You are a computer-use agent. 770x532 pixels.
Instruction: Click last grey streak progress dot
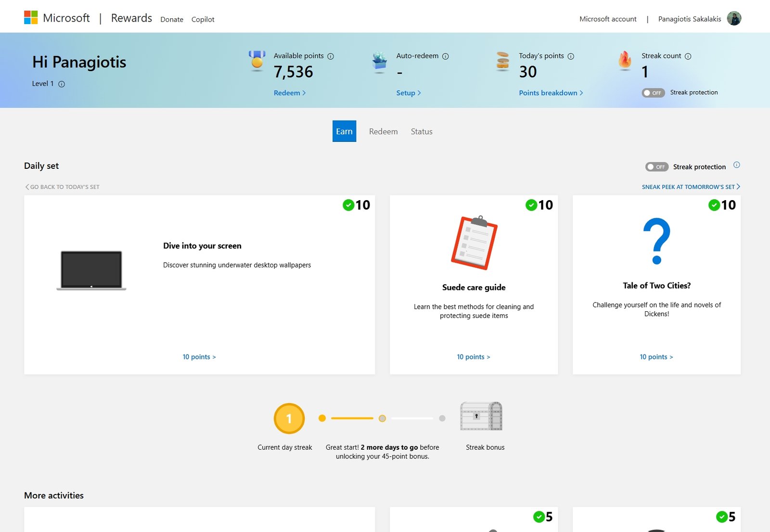pyautogui.click(x=442, y=418)
